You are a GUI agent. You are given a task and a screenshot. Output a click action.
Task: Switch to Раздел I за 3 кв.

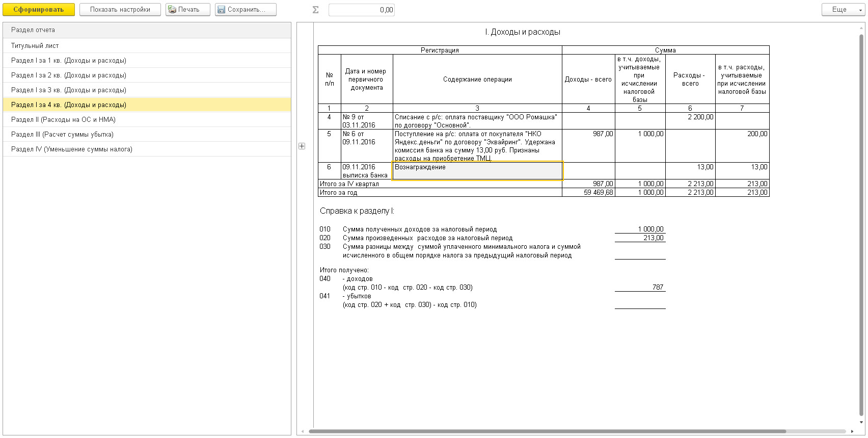[68, 90]
